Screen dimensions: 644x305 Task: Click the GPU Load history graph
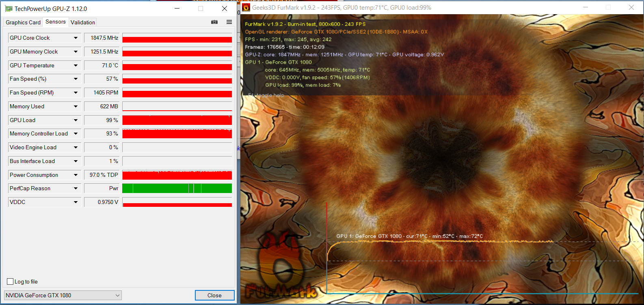(177, 120)
